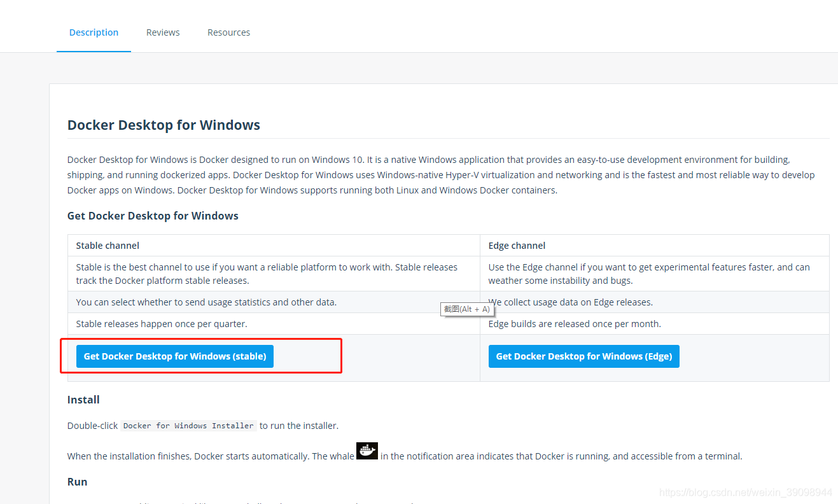Click Get Docker Desktop for Windows (Edge)
The height and width of the screenshot is (504, 838).
point(584,356)
